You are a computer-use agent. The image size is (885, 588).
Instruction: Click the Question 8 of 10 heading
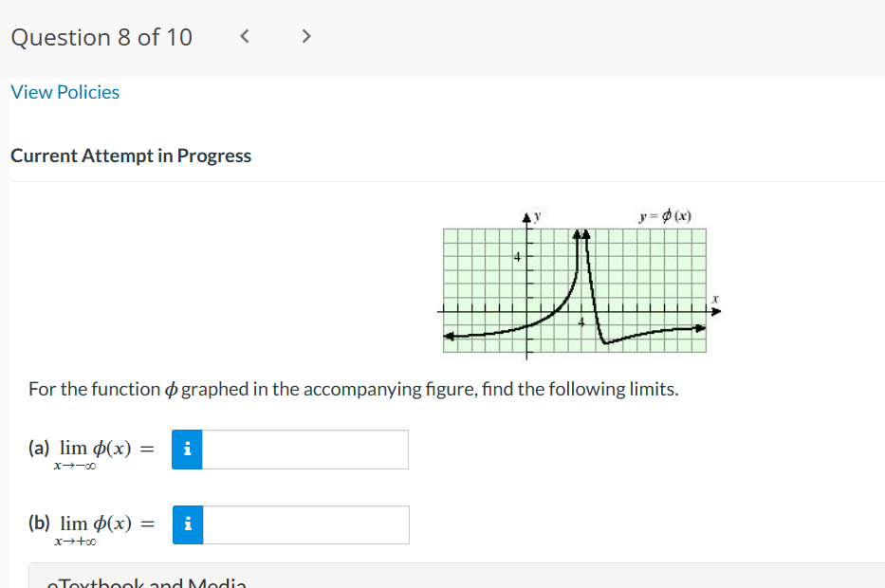coord(101,37)
